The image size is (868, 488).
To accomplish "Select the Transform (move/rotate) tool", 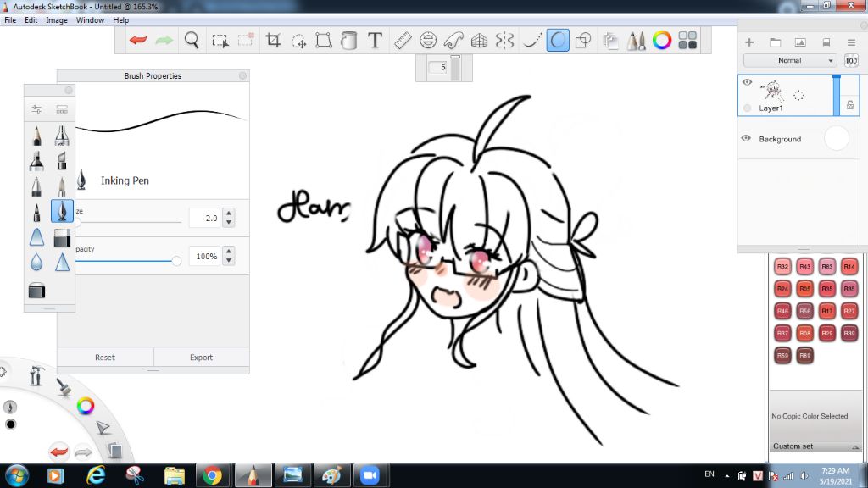I will [x=298, y=41].
